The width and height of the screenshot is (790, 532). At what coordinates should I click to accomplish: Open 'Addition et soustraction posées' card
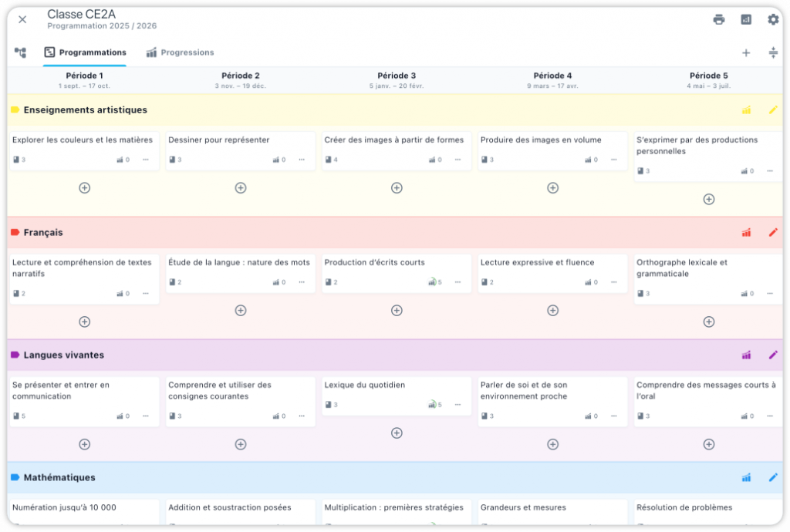pyautogui.click(x=241, y=512)
